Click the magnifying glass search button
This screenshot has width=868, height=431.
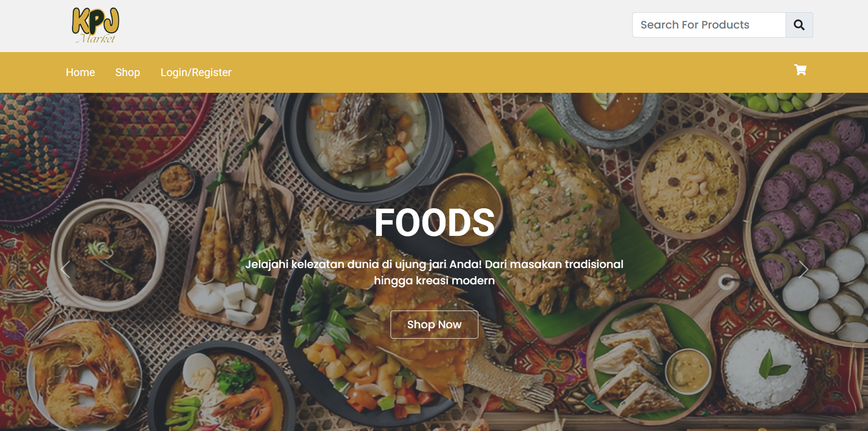click(x=799, y=25)
